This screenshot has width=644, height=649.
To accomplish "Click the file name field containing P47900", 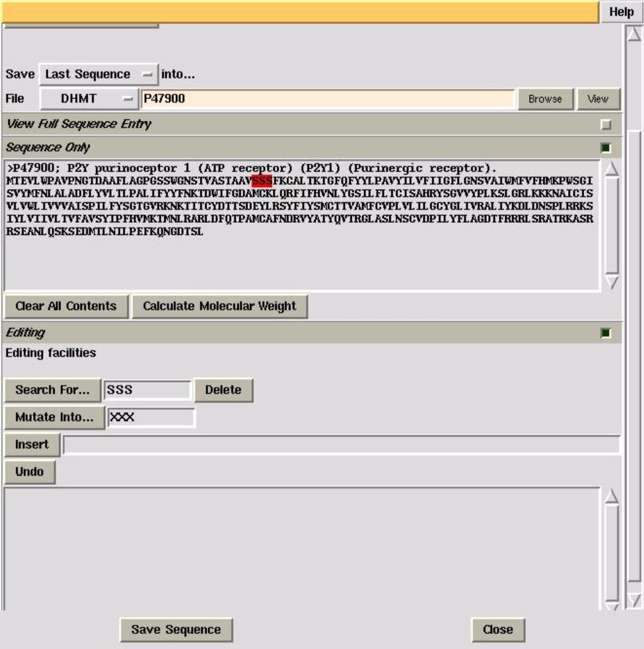I will (x=328, y=99).
